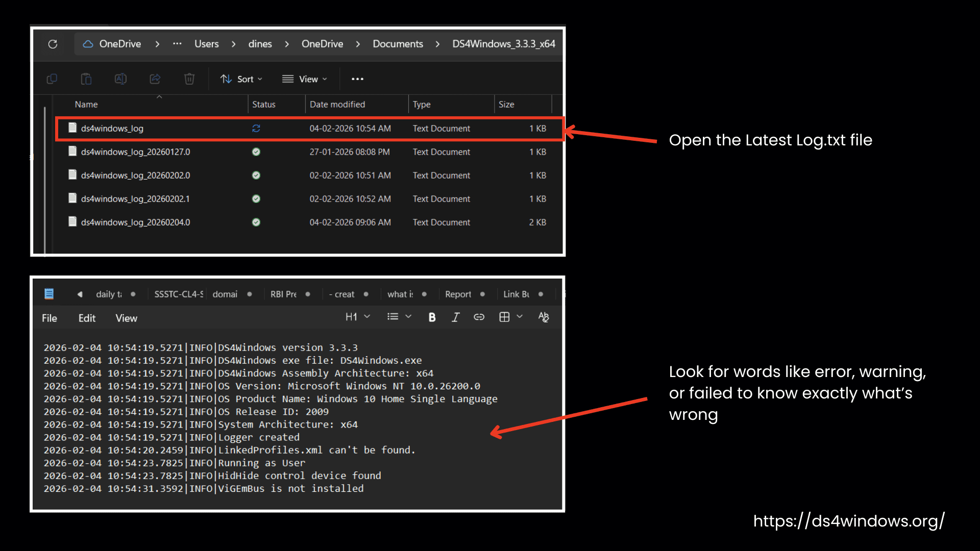Image resolution: width=980 pixels, height=551 pixels.
Task: Click the file icon of ds4windows_log
Action: click(72, 128)
